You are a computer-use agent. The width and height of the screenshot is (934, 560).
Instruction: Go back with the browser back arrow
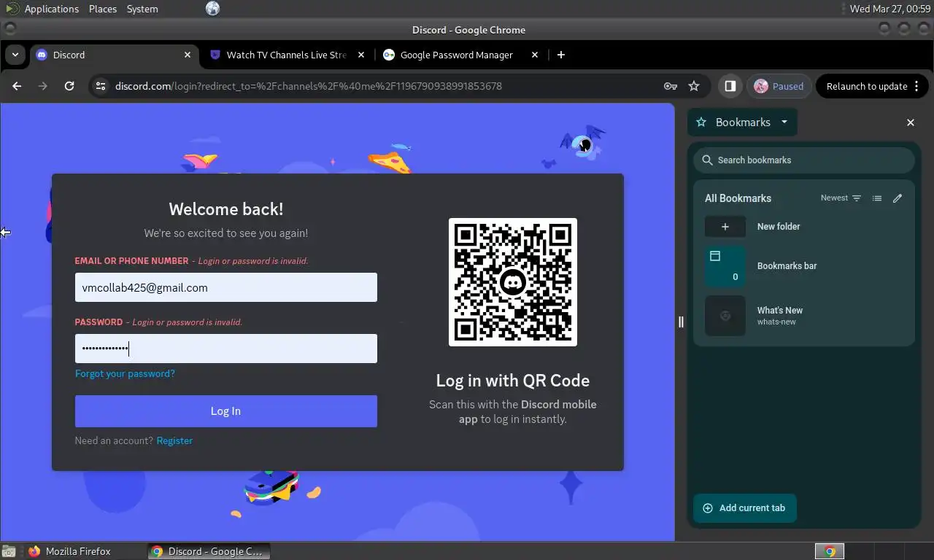pyautogui.click(x=17, y=86)
